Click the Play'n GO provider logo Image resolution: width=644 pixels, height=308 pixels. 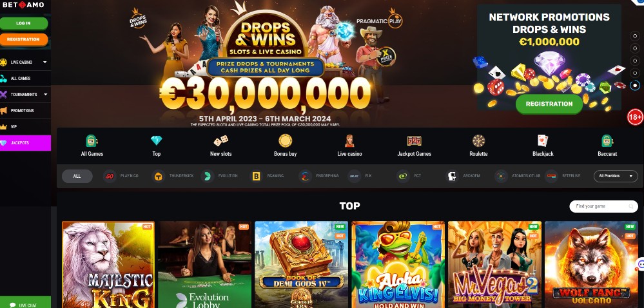coord(110,176)
